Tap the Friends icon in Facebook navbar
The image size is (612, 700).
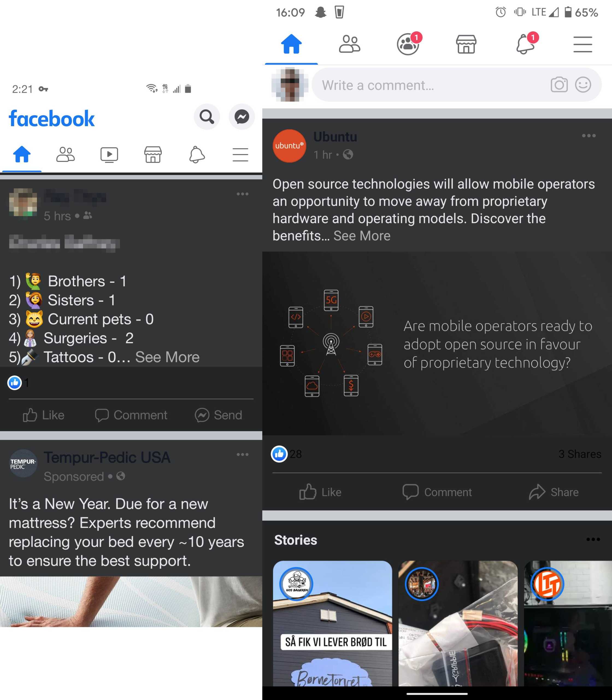pyautogui.click(x=65, y=155)
